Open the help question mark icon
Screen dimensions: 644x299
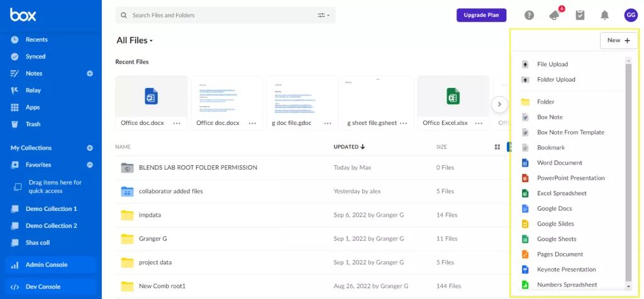(530, 16)
